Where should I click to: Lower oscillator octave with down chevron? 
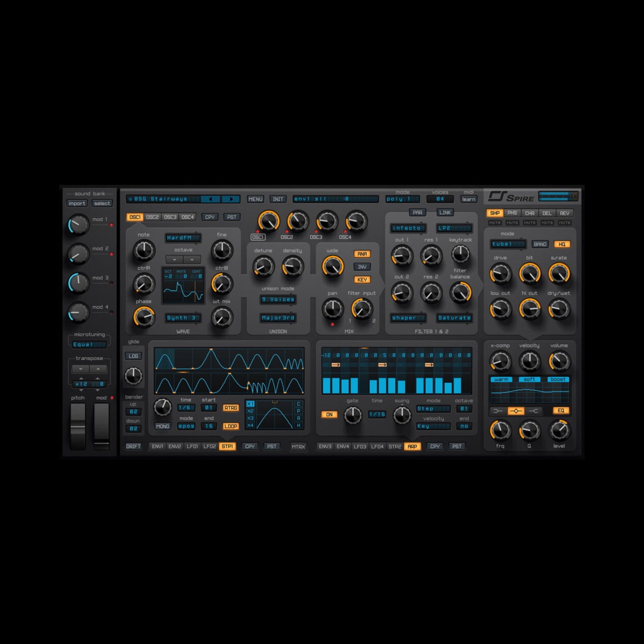174,259
